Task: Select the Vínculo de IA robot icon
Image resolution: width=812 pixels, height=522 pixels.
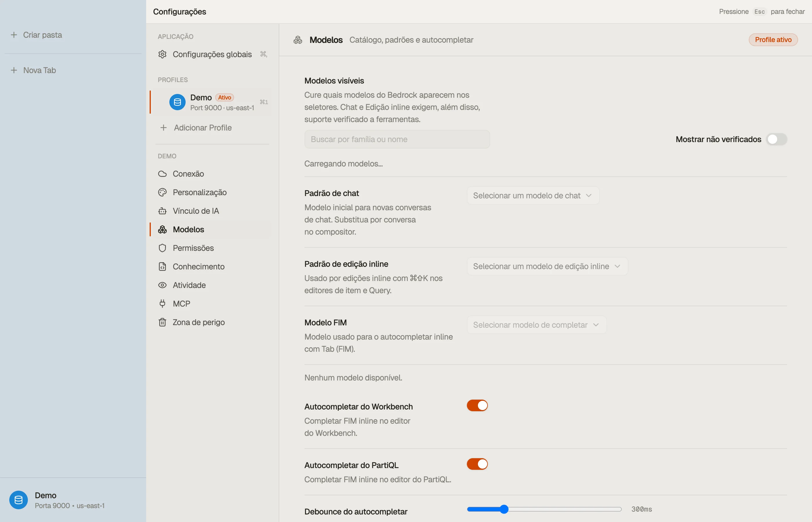Action: (162, 211)
